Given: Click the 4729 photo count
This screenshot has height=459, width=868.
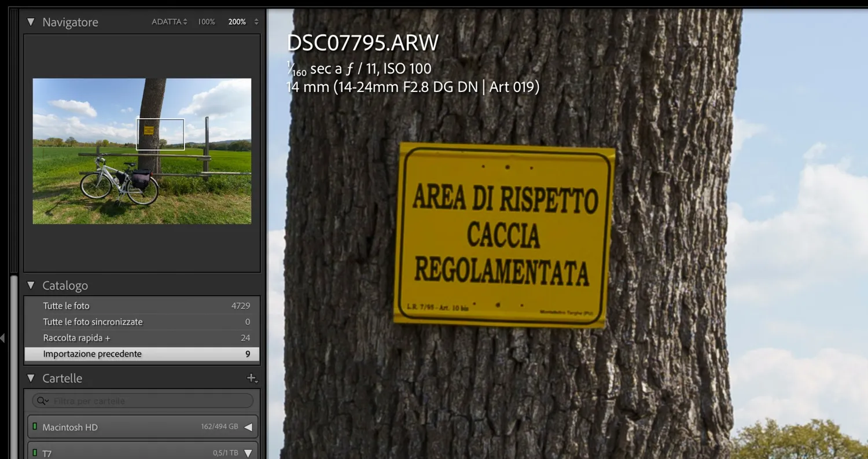Looking at the screenshot, I should click(x=241, y=306).
